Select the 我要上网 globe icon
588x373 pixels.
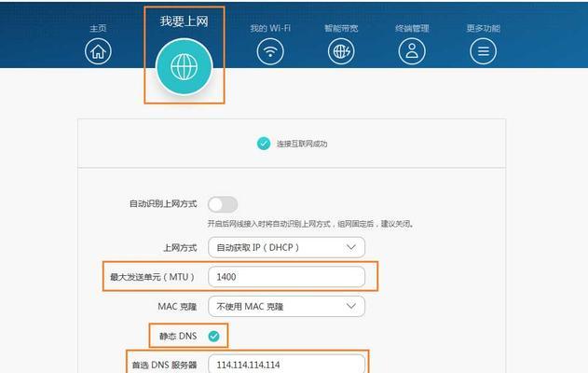click(x=185, y=67)
